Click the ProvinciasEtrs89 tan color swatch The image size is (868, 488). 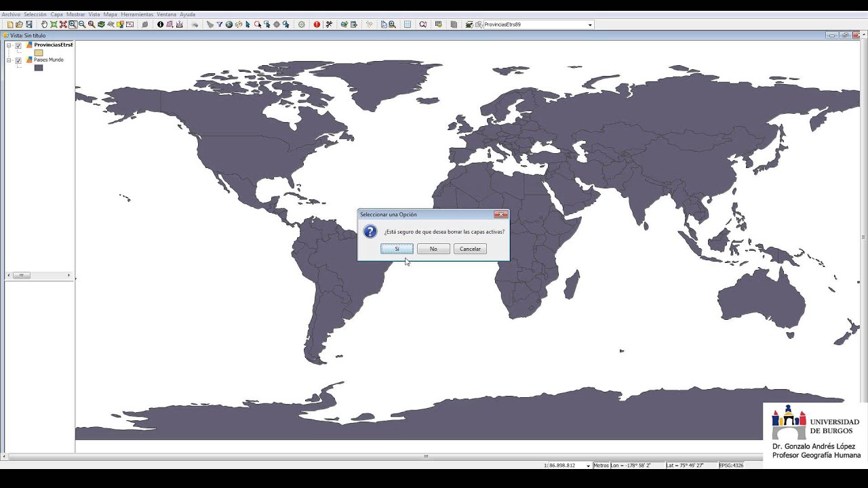click(39, 53)
